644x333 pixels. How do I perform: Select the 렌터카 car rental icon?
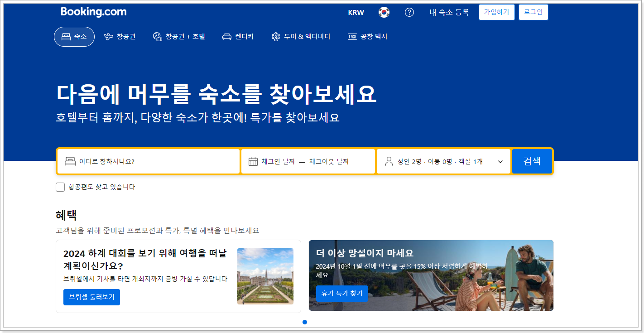pos(227,36)
